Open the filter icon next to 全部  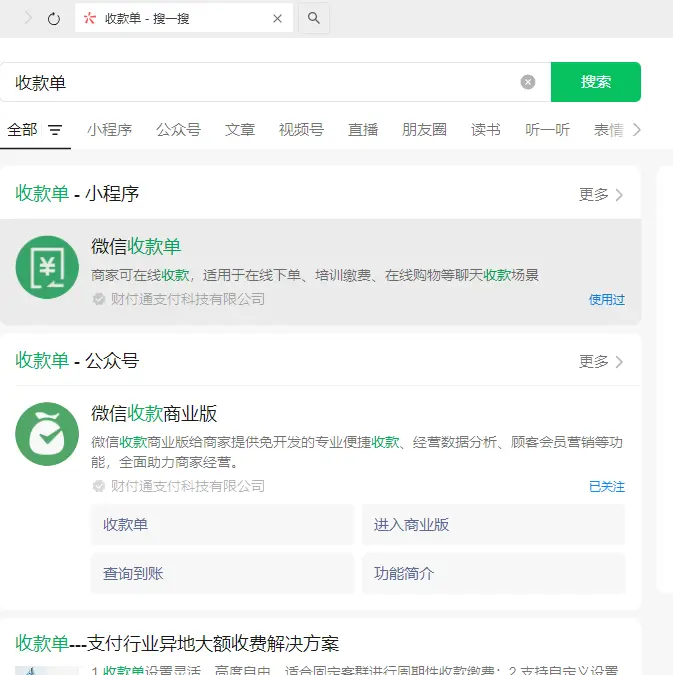point(55,130)
